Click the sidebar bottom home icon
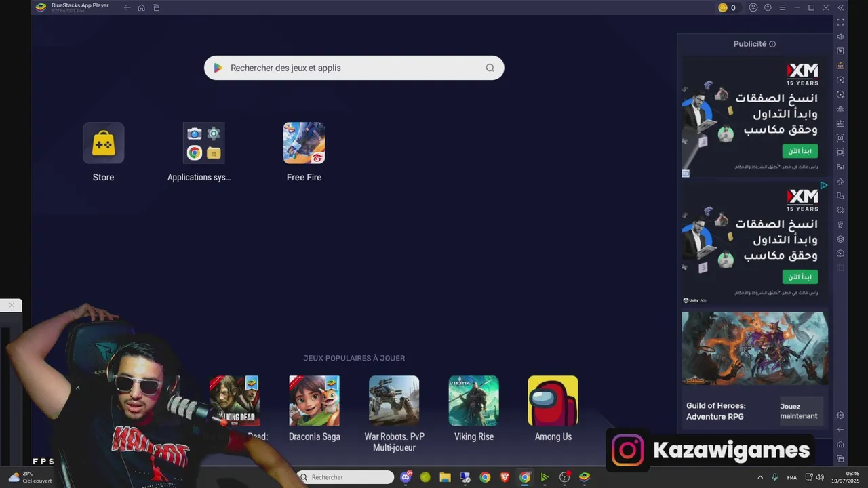The image size is (868, 488). (x=840, y=445)
